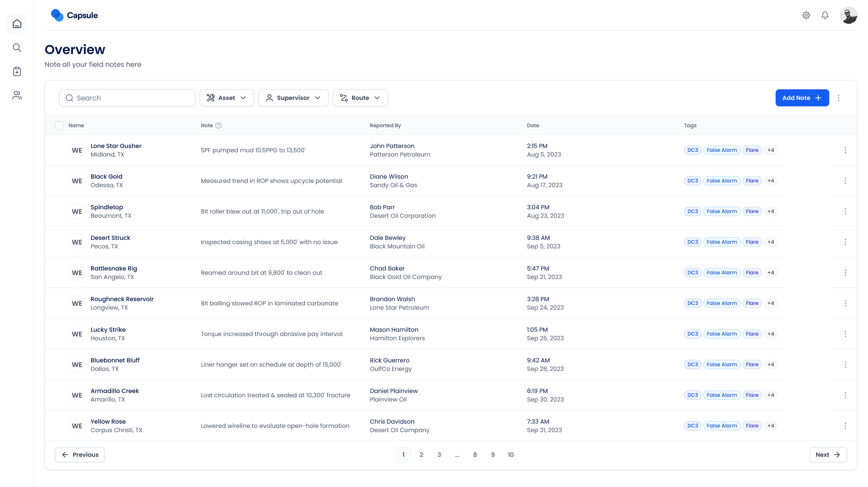
Task: Open the Notes icon in the sidebar
Action: 17,71
